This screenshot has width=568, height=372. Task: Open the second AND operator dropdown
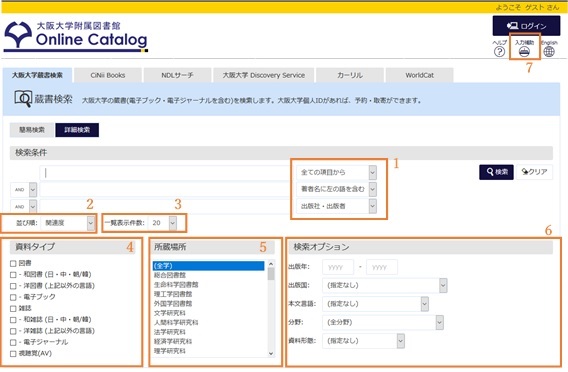[24, 206]
